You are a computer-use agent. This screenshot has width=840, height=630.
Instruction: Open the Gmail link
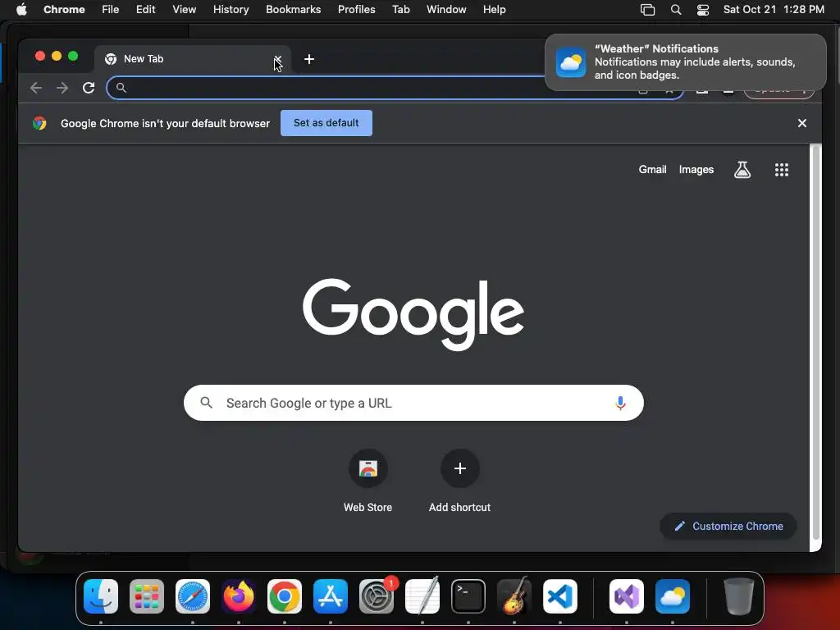[x=652, y=169]
